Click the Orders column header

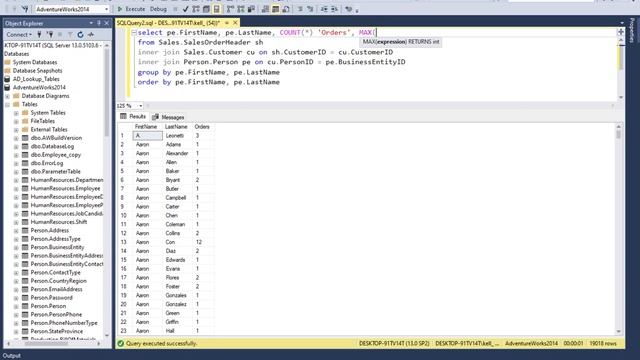202,127
